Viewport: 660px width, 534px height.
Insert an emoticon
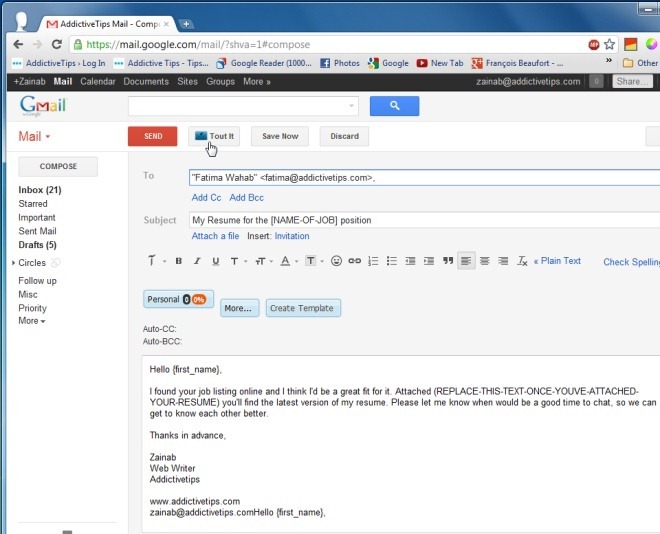tap(336, 261)
